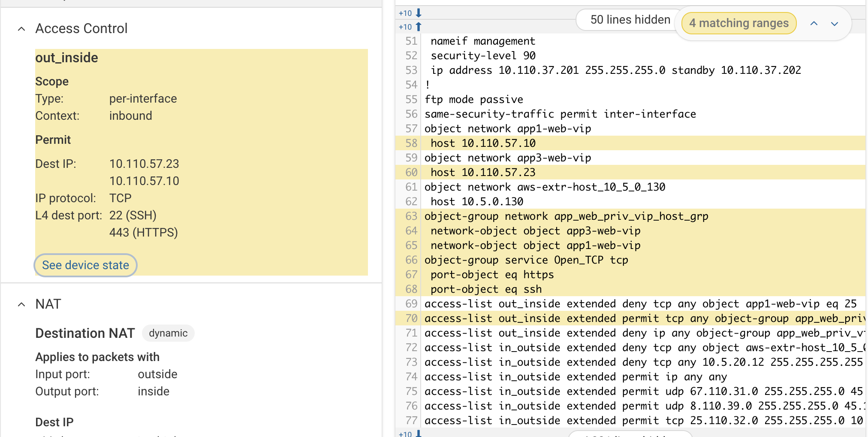Jump to the previous matching range
868x437 pixels.
(814, 24)
